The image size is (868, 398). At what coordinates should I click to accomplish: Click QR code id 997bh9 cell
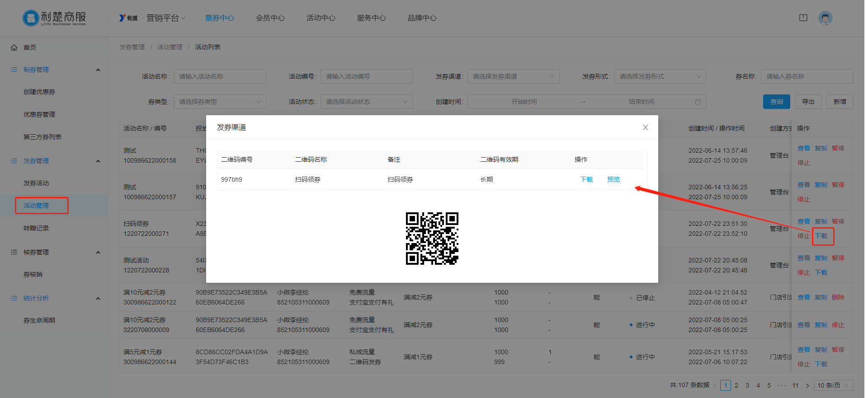tap(231, 179)
